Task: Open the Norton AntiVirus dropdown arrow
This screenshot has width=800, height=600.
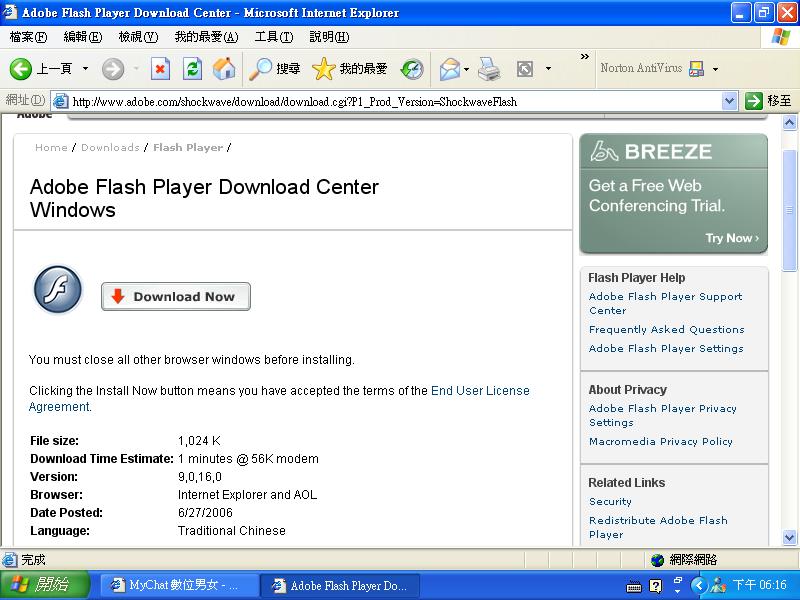Action: pos(715,69)
